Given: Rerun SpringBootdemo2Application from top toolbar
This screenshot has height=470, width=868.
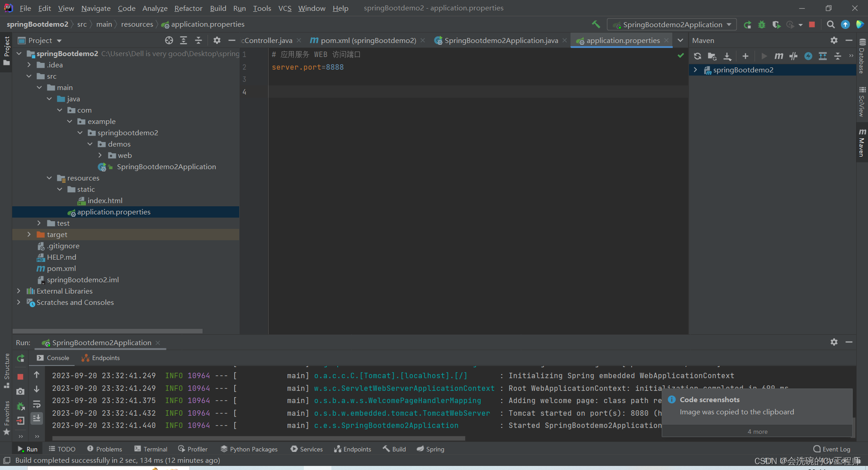Looking at the screenshot, I should (x=748, y=25).
